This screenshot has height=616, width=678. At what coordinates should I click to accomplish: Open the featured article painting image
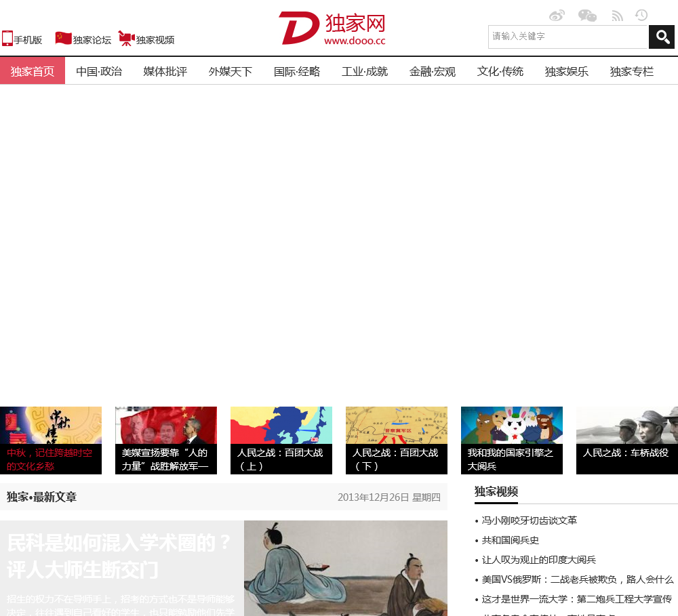[346, 568]
